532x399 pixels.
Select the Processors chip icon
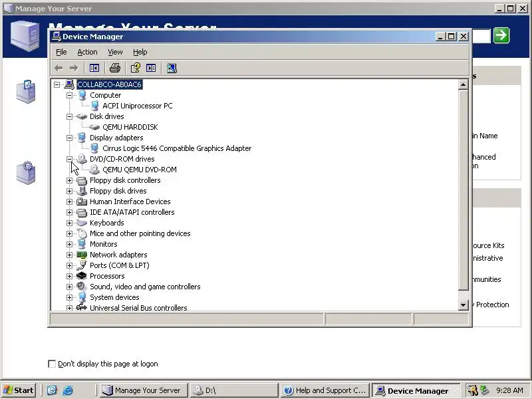tap(82, 276)
